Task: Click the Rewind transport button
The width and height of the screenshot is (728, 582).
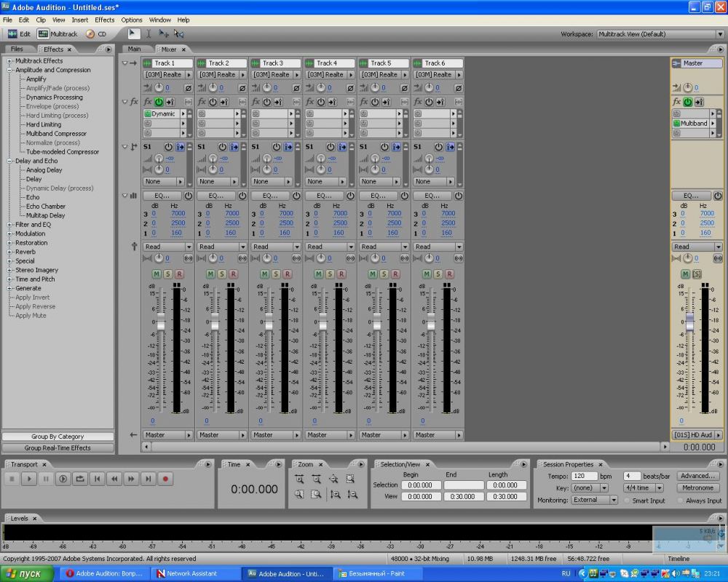Action: [114, 479]
